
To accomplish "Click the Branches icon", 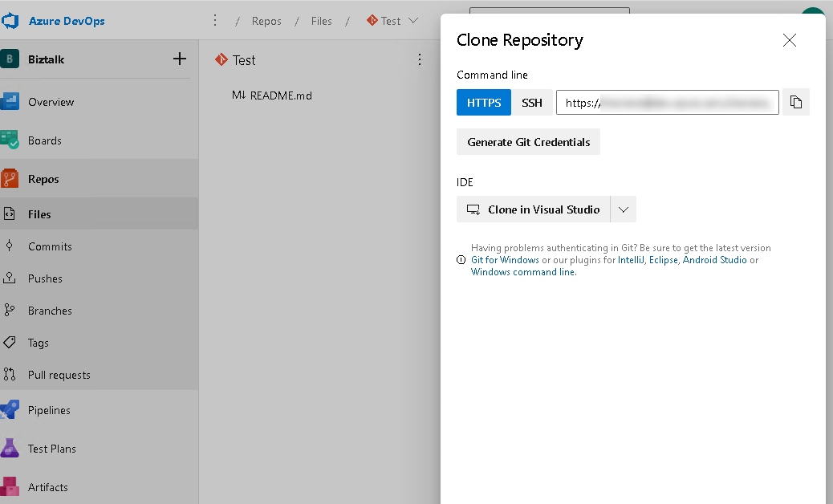I will pyautogui.click(x=9, y=310).
